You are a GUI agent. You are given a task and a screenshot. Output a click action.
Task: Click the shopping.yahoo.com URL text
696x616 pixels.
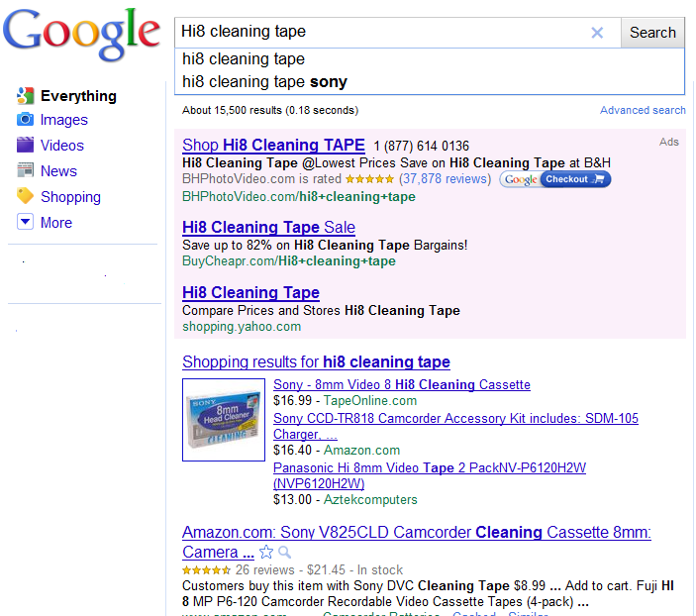242,327
